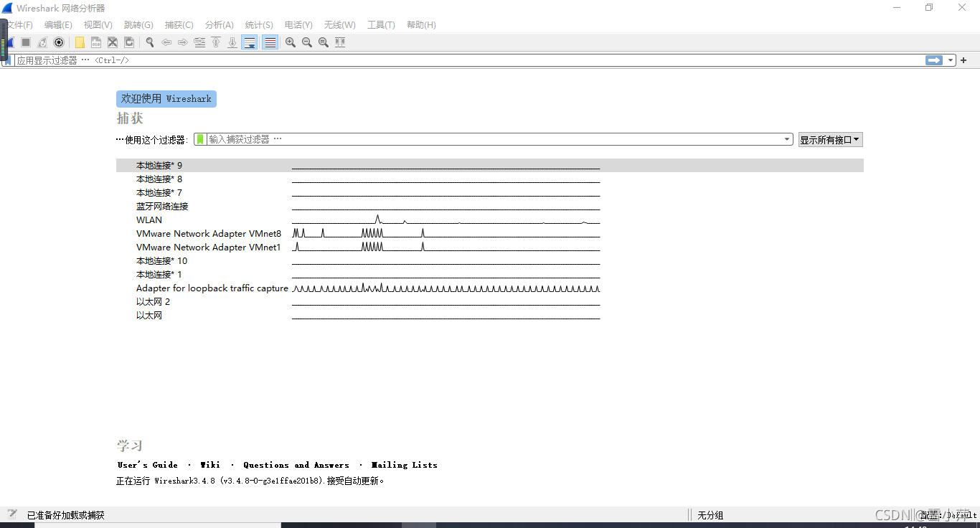
Task: Select the 本地连接* 8 interface
Action: 490,179
